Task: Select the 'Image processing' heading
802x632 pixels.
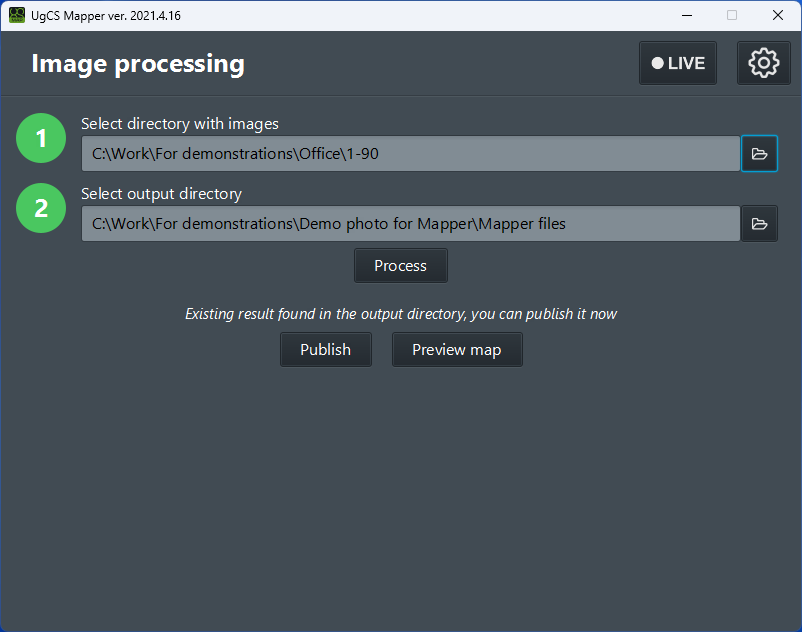Action: pos(138,63)
